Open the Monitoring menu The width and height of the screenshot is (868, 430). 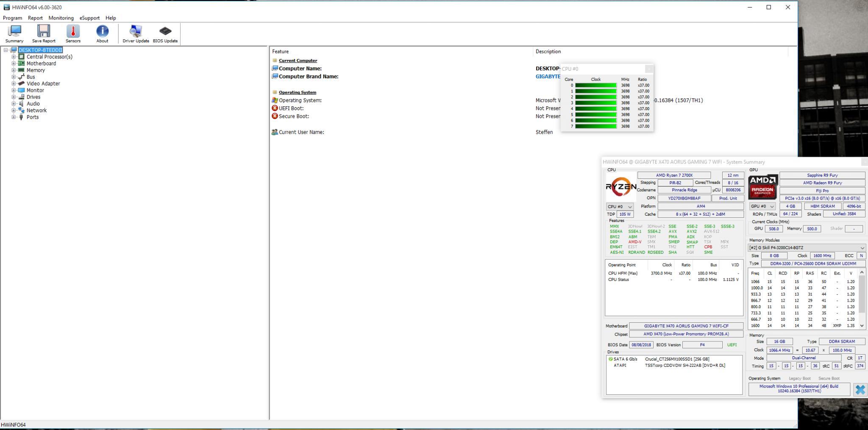click(x=61, y=18)
